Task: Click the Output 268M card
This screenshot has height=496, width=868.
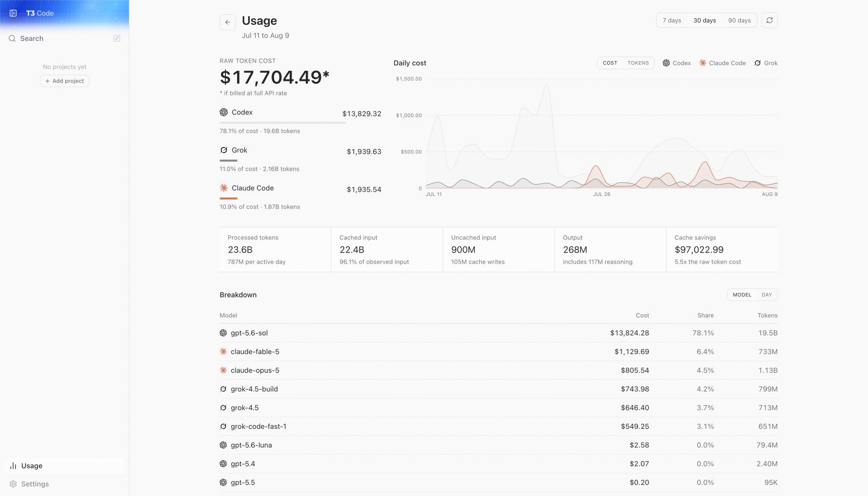Action: point(610,250)
